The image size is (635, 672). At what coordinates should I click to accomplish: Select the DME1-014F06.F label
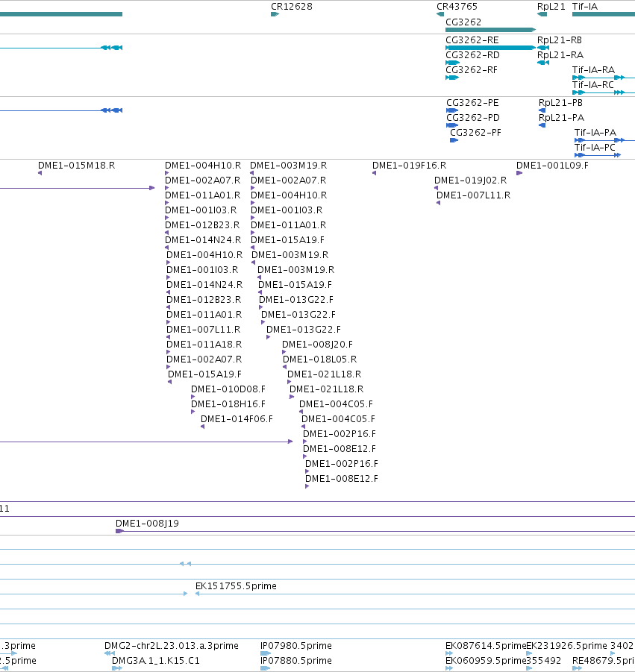pyautogui.click(x=237, y=419)
